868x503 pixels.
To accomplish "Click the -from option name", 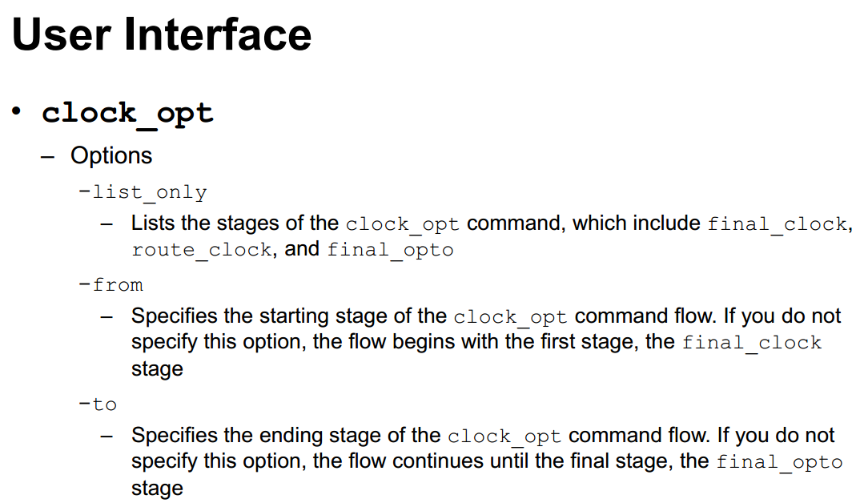I will 111,284.
